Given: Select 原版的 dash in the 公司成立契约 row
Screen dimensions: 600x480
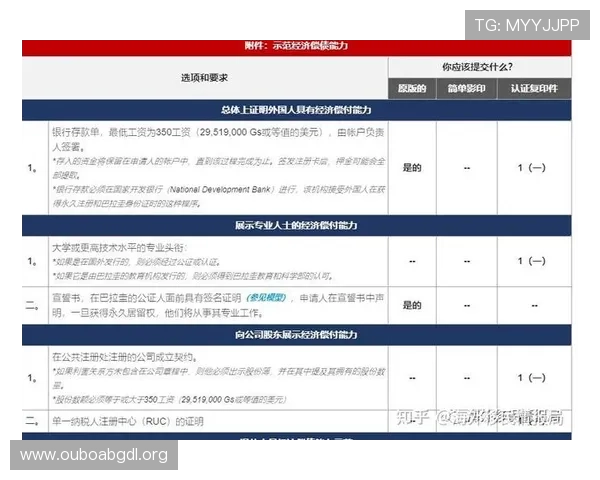Looking at the screenshot, I should [412, 378].
